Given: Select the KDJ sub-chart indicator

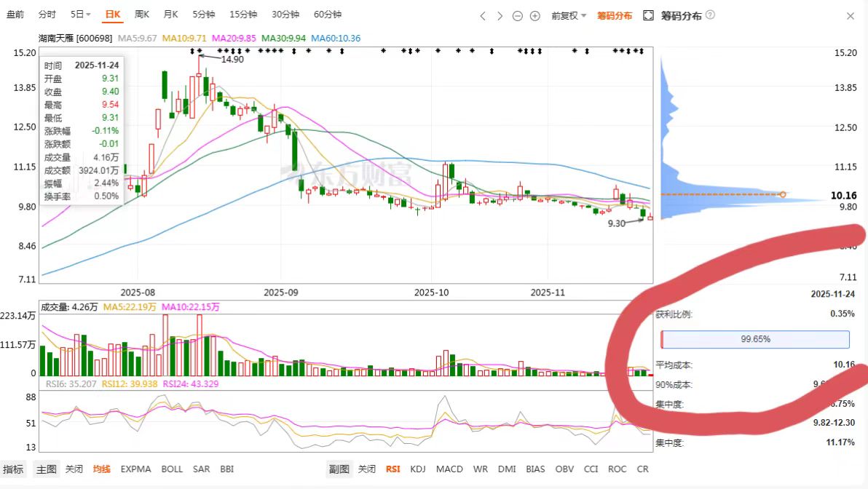Looking at the screenshot, I should coord(417,469).
